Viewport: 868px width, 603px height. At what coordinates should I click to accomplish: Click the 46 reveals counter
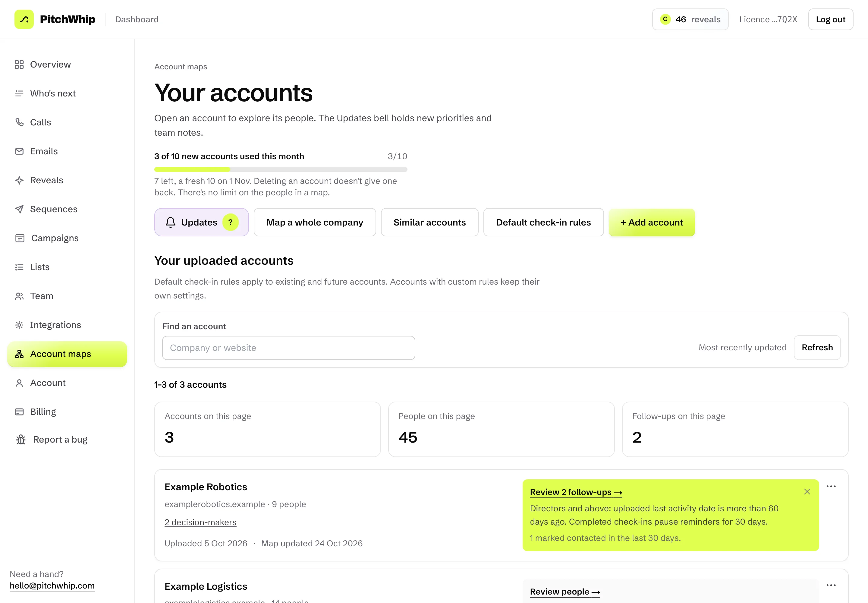690,19
